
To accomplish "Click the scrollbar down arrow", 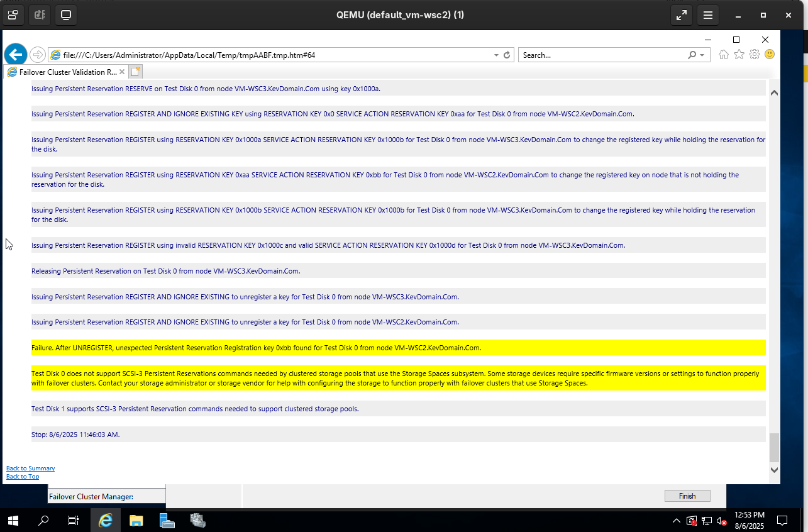I will tap(774, 470).
